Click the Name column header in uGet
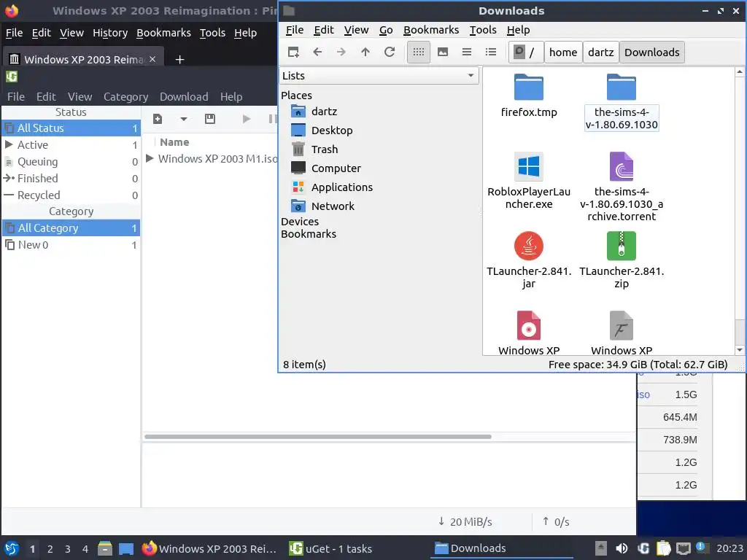This screenshot has width=747, height=560. click(174, 142)
